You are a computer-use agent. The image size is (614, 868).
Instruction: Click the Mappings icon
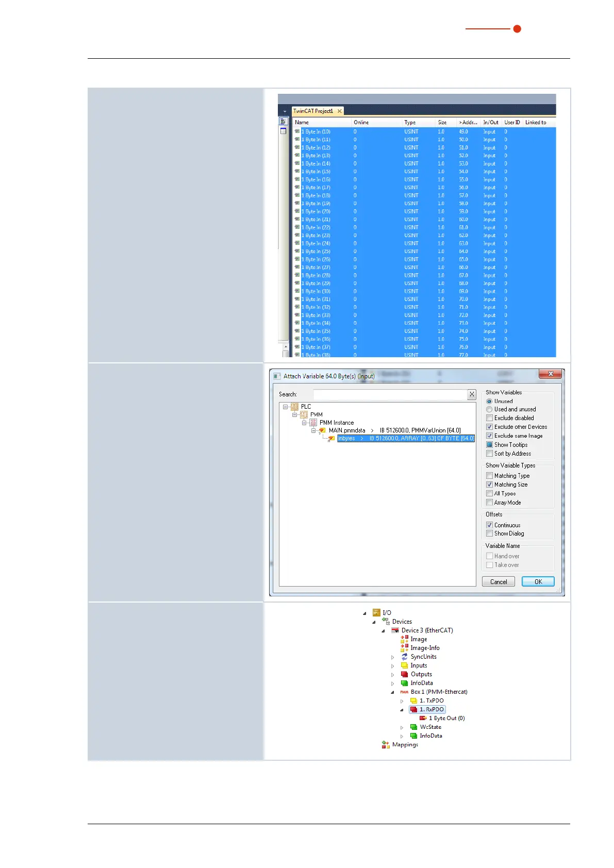[386, 744]
